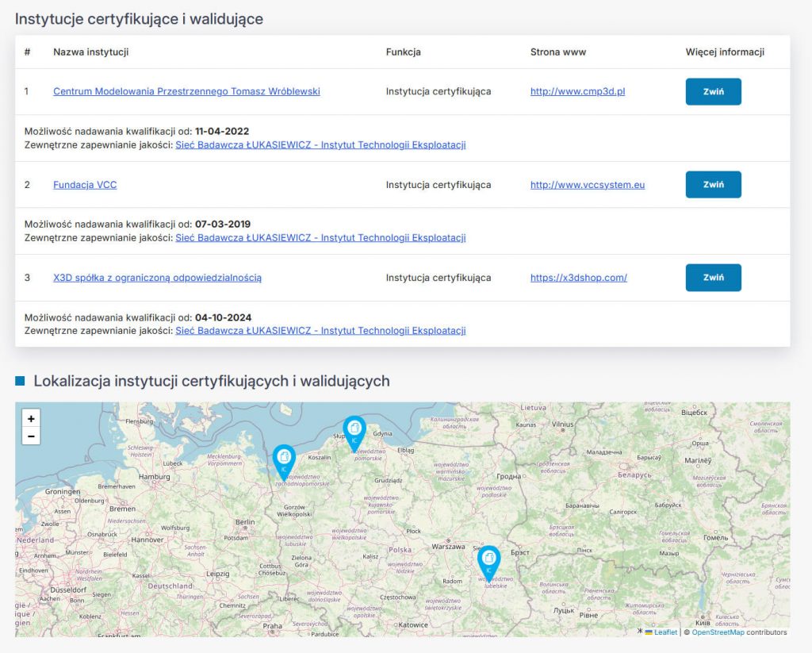Viewport: 812px width, 653px height.
Task: Click the Leaflet attribution link
Action: [x=665, y=632]
